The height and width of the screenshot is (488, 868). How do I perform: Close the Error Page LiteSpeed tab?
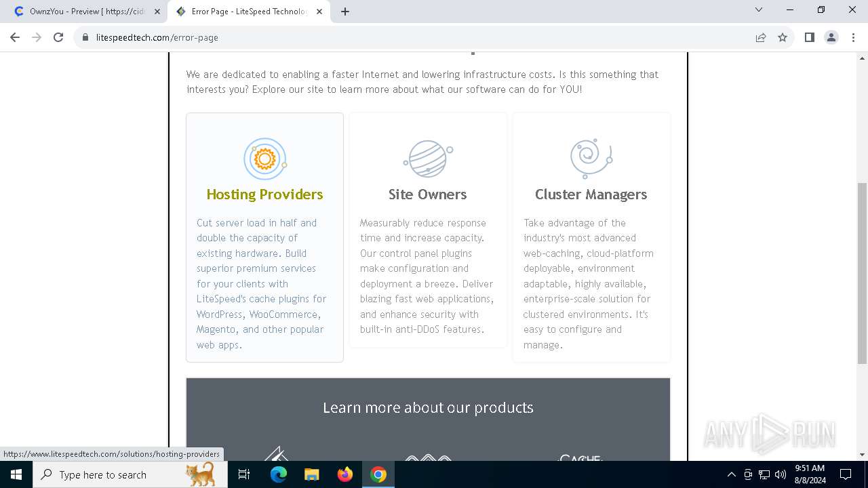point(319,12)
